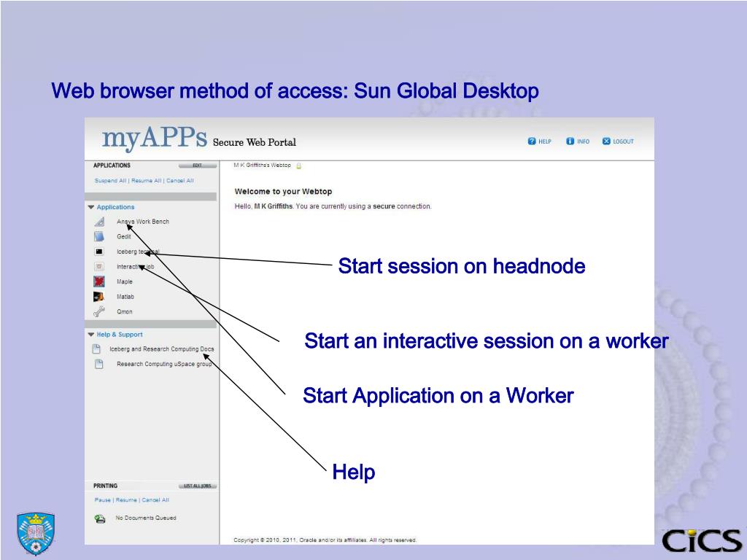The image size is (747, 560).
Task: Click the University crest logo
Action: pos(36,533)
